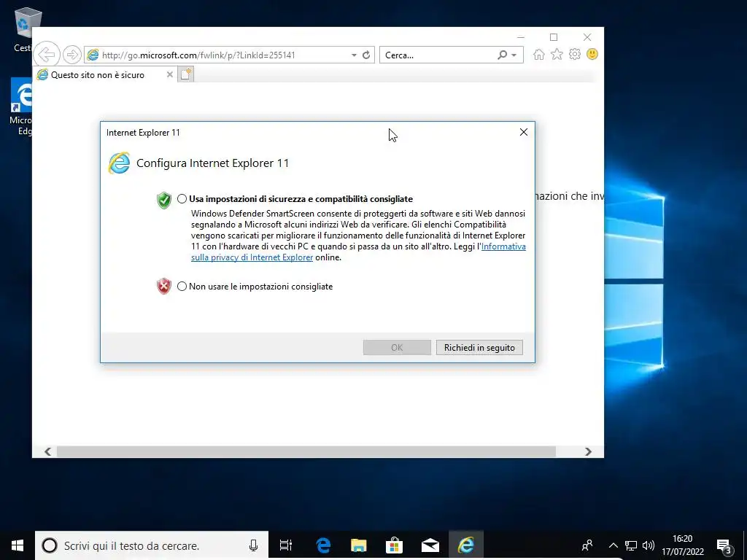Click the 'Richiedi in seguito' button
The height and width of the screenshot is (560, 747).
[x=479, y=348]
